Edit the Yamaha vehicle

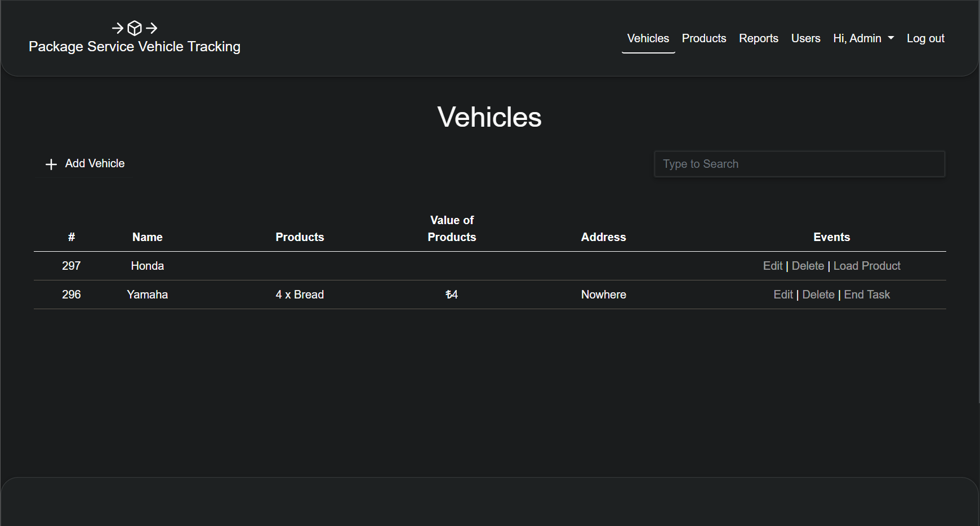(x=783, y=295)
